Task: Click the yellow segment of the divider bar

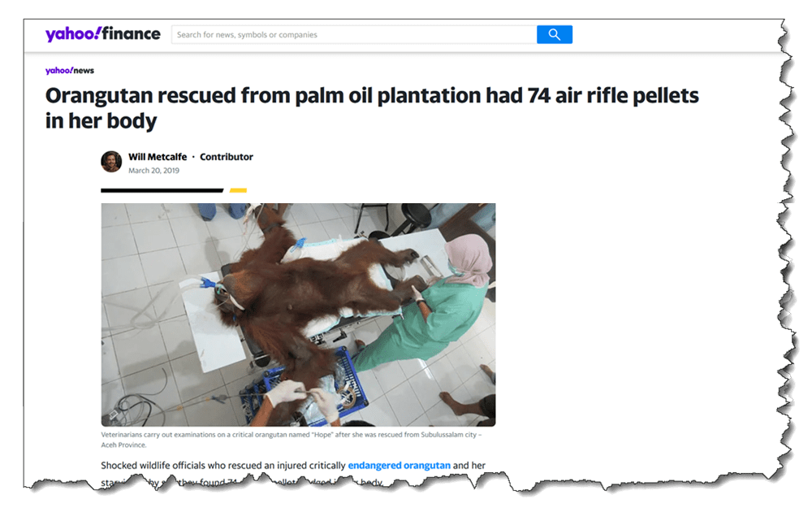Action: point(238,190)
